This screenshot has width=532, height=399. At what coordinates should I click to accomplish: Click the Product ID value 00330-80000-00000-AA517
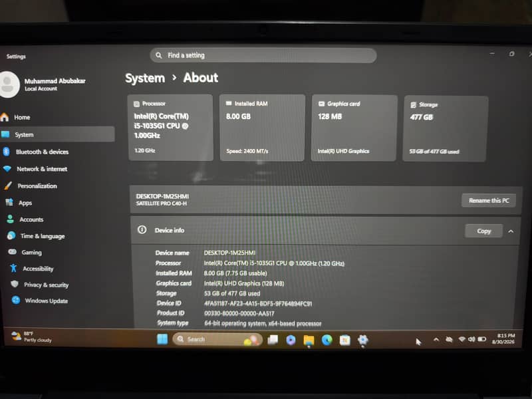click(239, 313)
